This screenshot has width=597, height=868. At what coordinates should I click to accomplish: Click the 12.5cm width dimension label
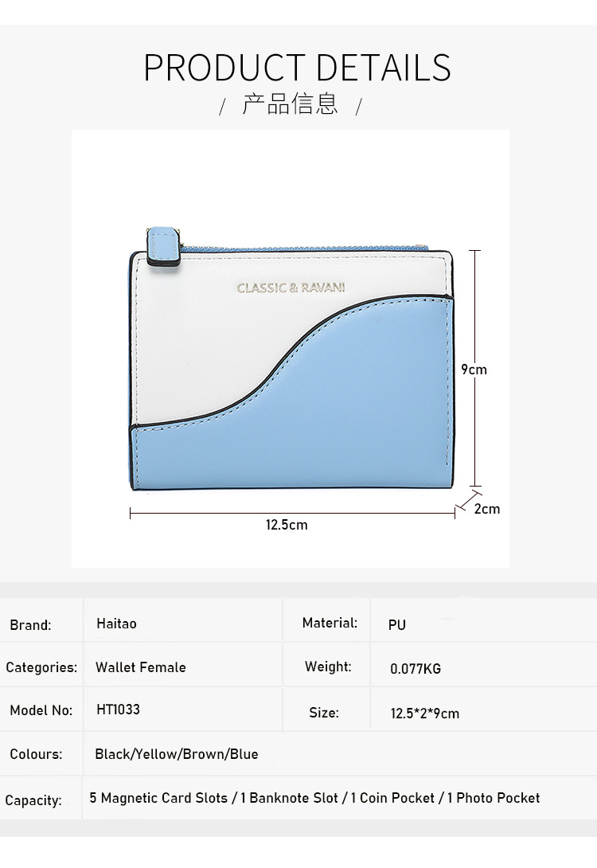287,525
